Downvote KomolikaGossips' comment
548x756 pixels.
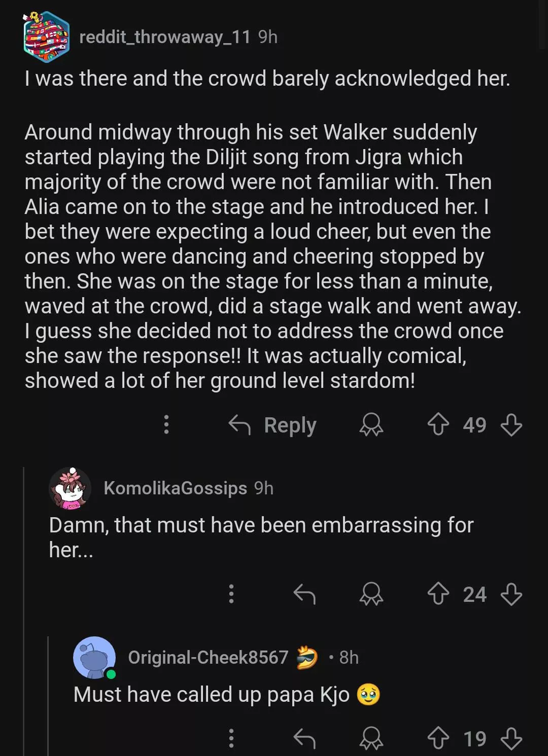(x=511, y=594)
